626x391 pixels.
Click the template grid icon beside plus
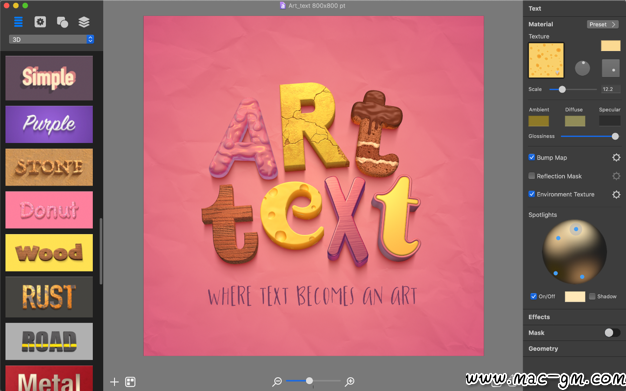(x=130, y=382)
